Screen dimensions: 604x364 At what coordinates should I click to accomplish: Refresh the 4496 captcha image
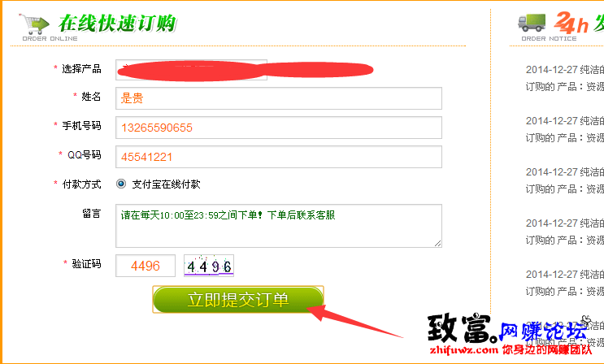pyautogui.click(x=209, y=266)
